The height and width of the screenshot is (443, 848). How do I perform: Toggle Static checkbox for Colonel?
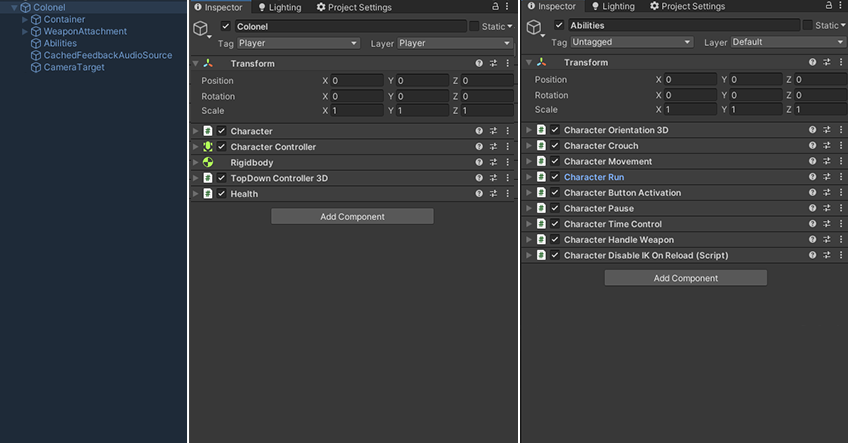[474, 26]
